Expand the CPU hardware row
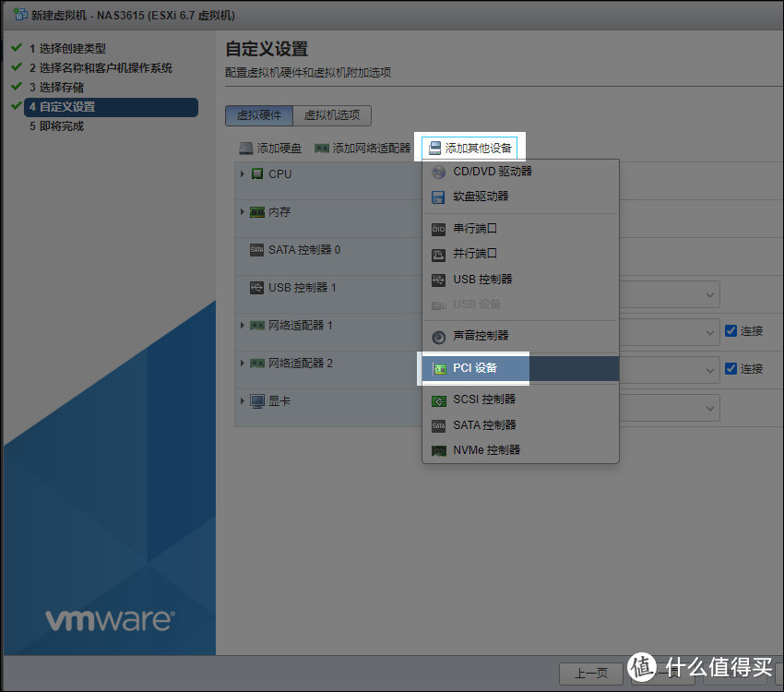The height and width of the screenshot is (692, 784). (243, 173)
